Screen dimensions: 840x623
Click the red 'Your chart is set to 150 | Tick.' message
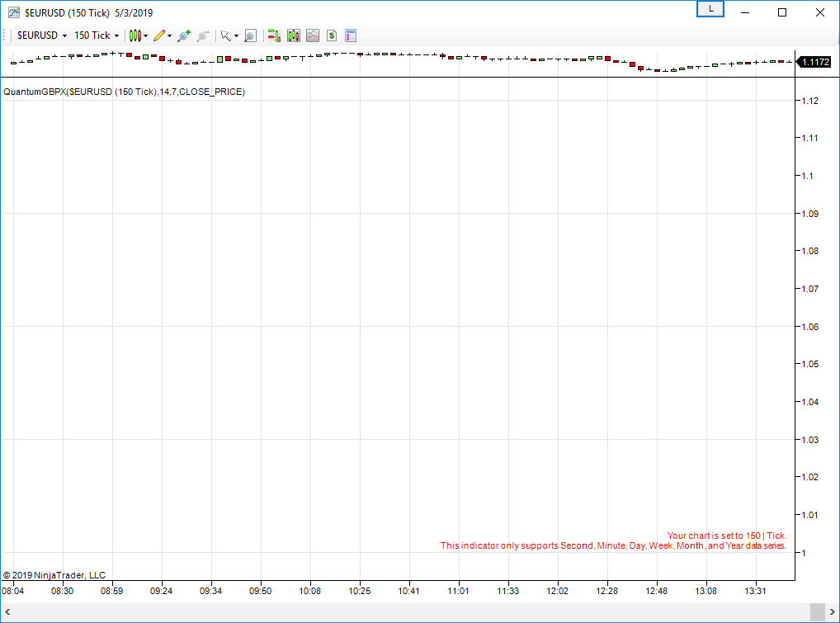pyautogui.click(x=727, y=536)
